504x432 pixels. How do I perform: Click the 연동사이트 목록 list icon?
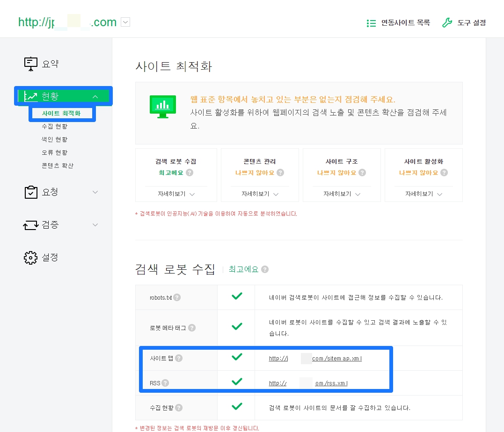[x=371, y=23]
